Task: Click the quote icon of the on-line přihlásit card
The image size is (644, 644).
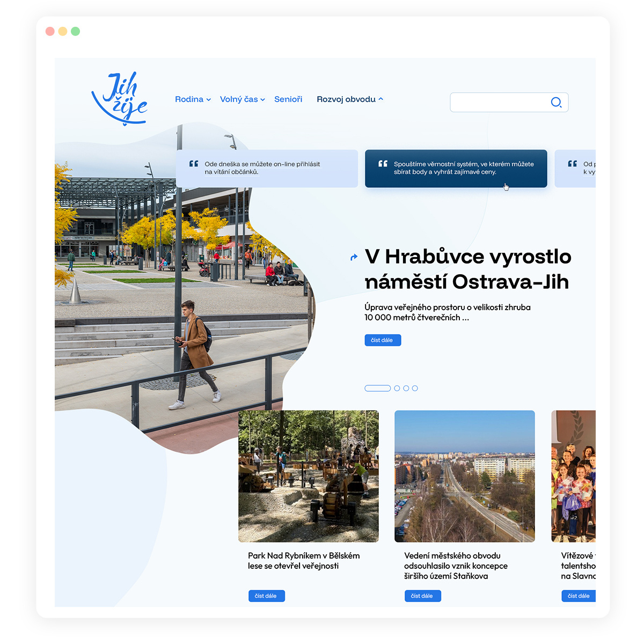Action: point(194,164)
